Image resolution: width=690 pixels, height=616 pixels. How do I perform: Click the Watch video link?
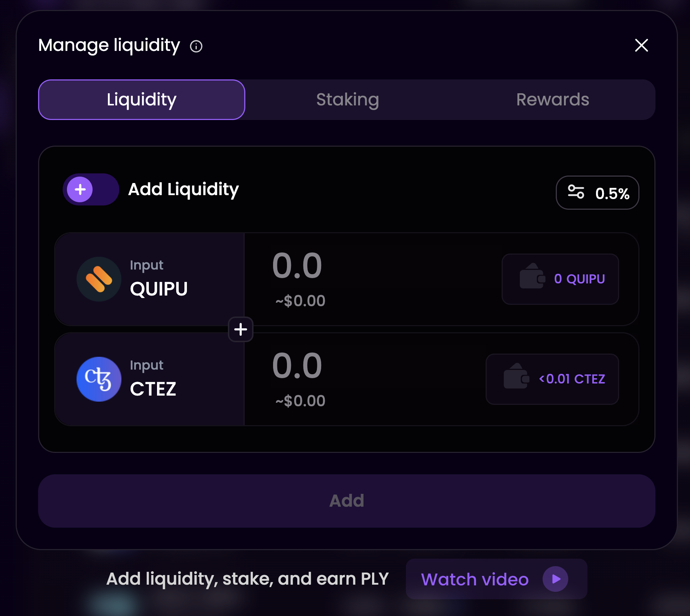[475, 579]
